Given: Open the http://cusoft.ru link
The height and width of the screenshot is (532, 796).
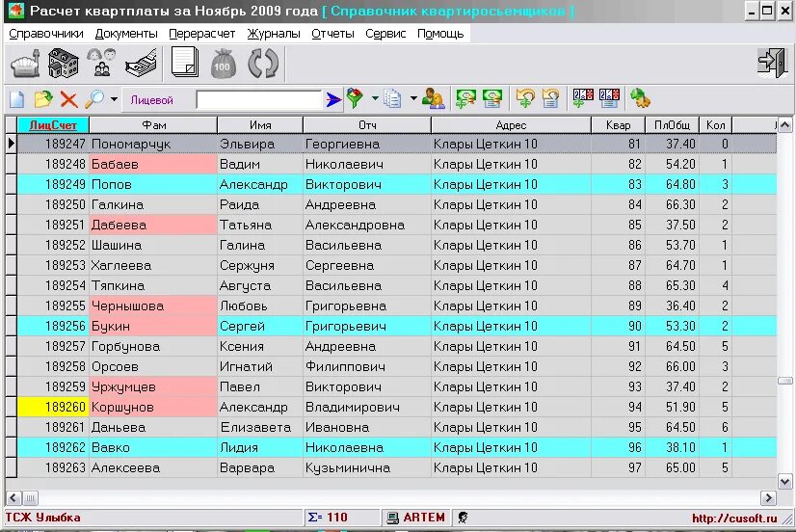Looking at the screenshot, I should point(734,518).
